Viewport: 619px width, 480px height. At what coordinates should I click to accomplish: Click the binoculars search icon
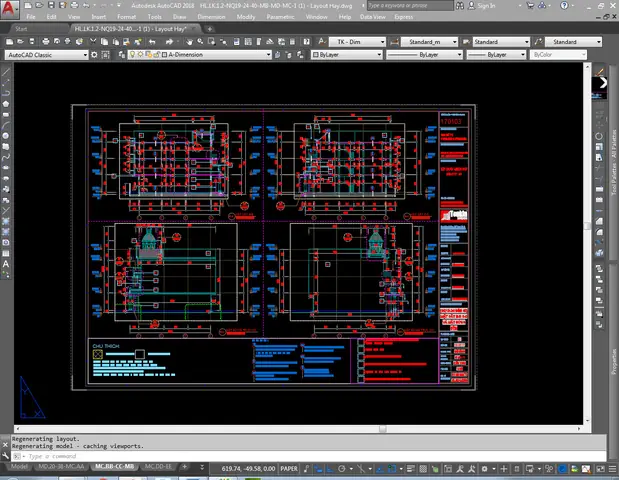click(460, 6)
